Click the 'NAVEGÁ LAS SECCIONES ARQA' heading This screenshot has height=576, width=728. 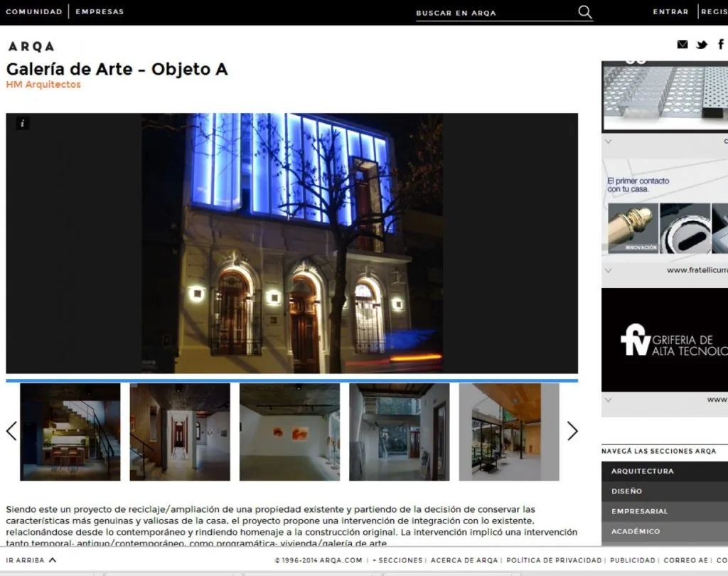pos(658,451)
